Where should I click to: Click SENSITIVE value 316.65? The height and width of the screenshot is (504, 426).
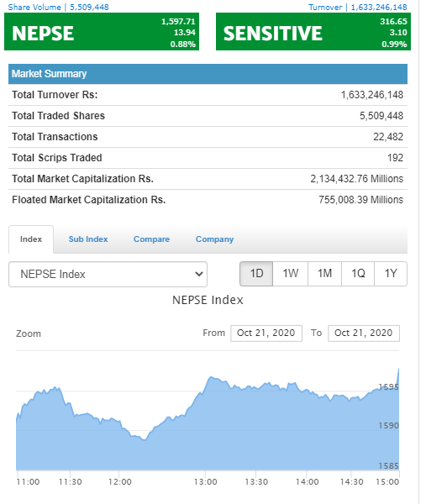pyautogui.click(x=393, y=22)
